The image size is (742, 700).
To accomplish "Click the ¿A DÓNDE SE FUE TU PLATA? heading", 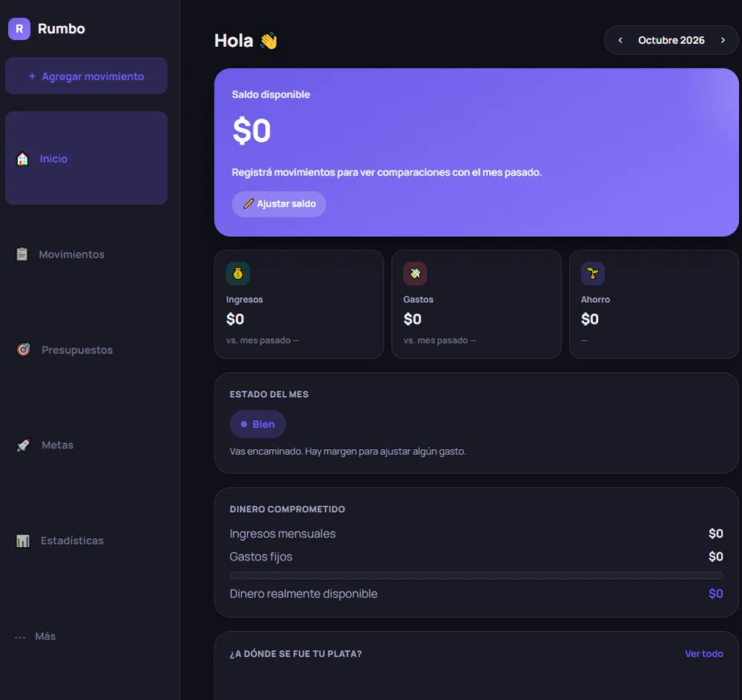I will coord(296,654).
